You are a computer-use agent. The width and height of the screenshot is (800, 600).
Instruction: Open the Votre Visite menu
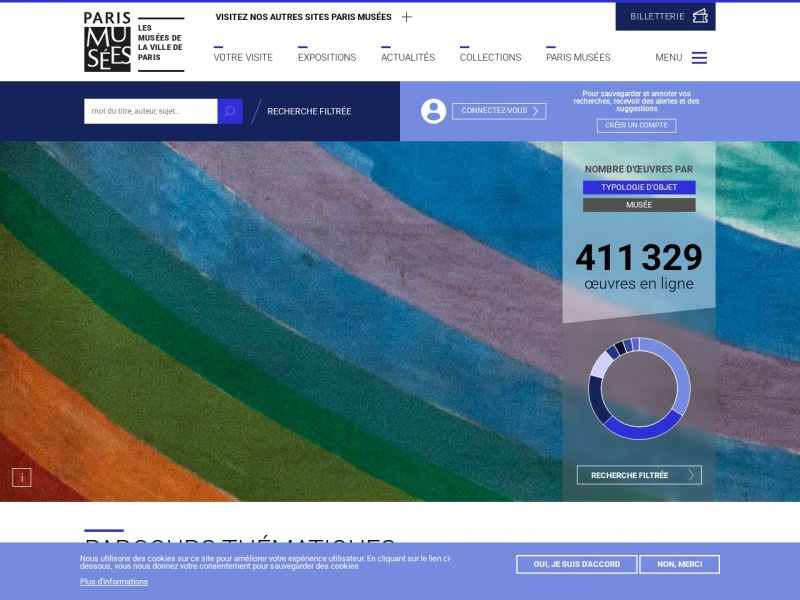tap(243, 57)
